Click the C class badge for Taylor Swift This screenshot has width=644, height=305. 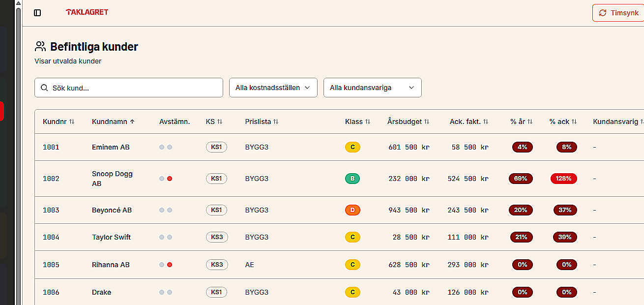click(x=352, y=237)
